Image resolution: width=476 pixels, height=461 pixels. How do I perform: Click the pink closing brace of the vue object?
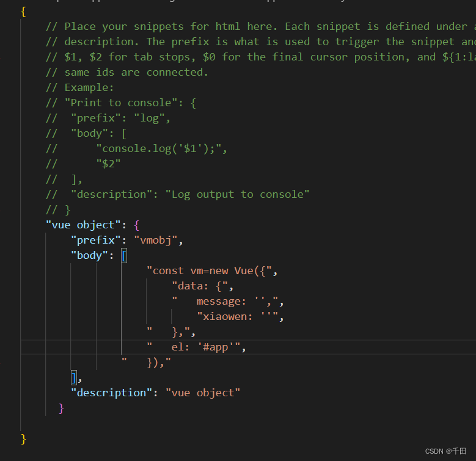tap(61, 408)
